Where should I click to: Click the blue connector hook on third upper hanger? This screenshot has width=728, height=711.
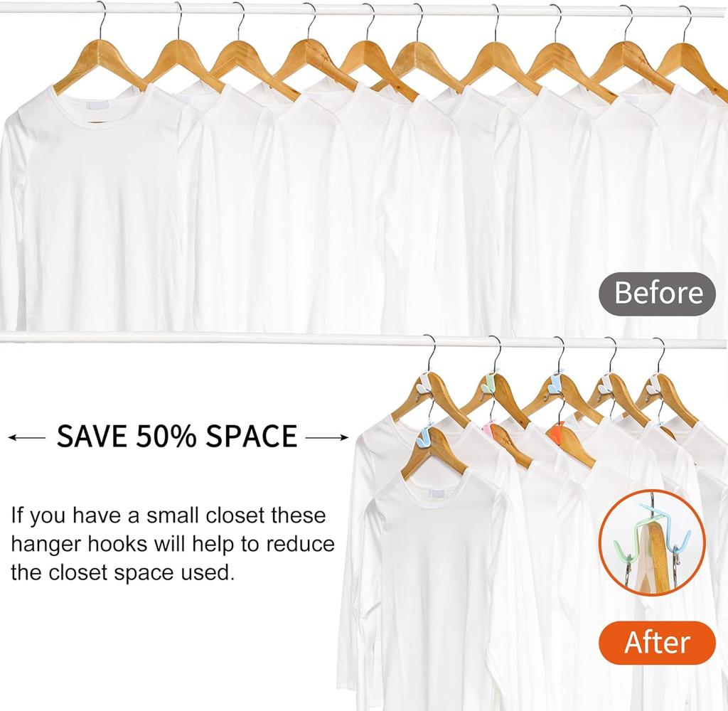(x=555, y=384)
